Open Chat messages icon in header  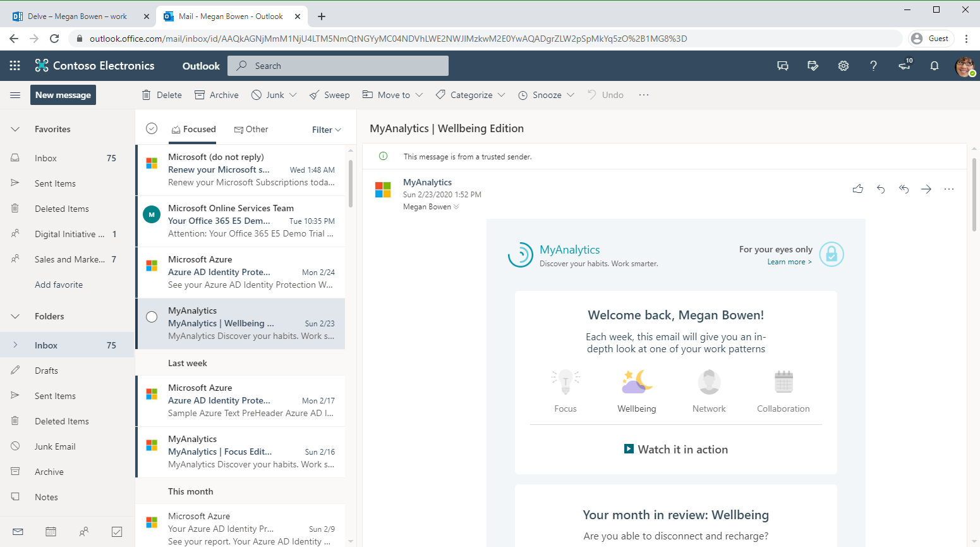pos(783,66)
